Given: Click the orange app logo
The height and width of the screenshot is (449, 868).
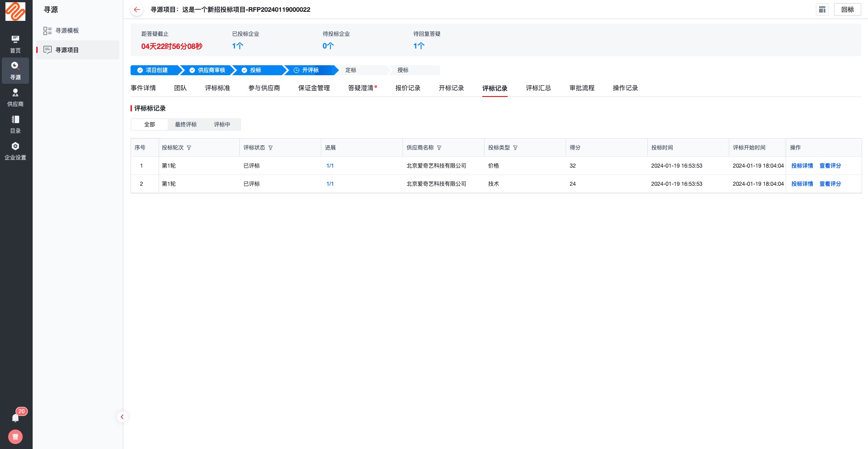Looking at the screenshot, I should (x=15, y=11).
